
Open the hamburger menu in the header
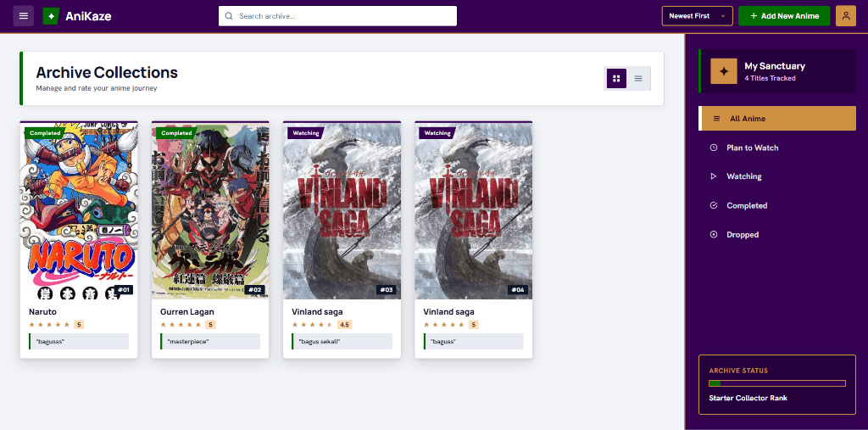point(23,16)
